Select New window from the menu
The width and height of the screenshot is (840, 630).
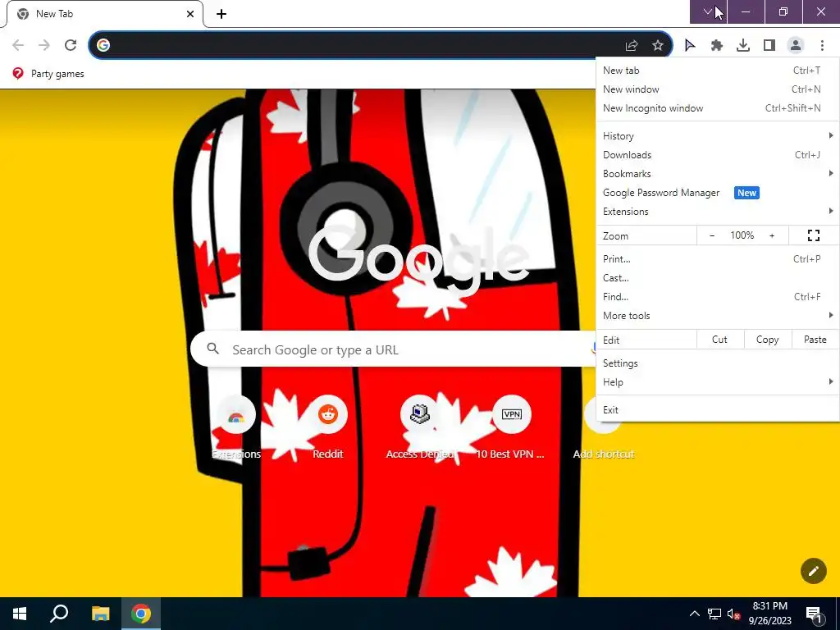(717, 89)
